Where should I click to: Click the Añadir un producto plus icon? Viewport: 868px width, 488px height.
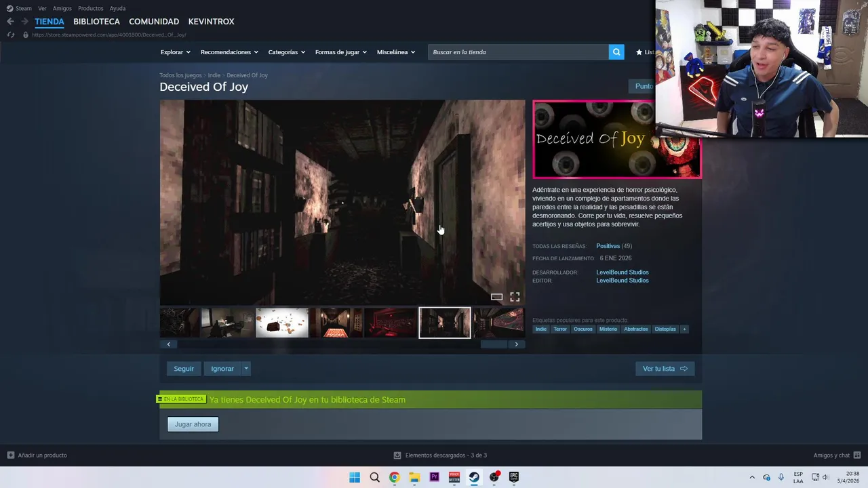[10, 455]
